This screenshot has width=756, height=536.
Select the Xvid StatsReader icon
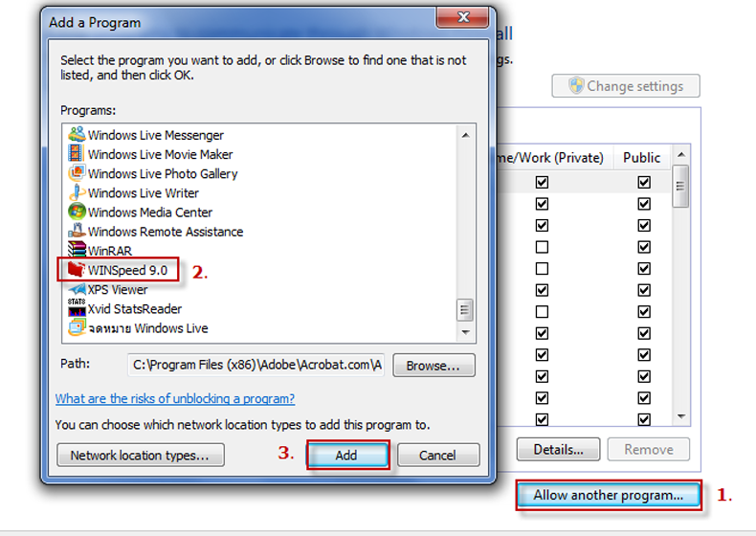tap(77, 308)
